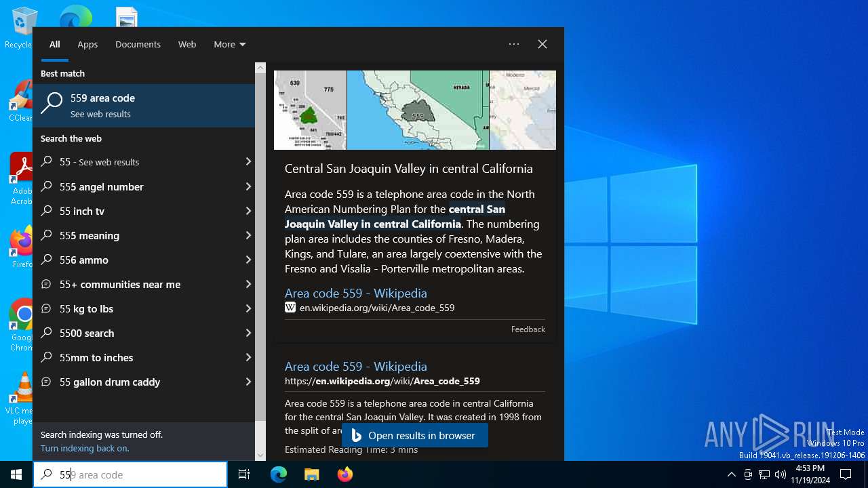
Task: Expand the 55+ communities near me arrow
Action: pos(248,284)
